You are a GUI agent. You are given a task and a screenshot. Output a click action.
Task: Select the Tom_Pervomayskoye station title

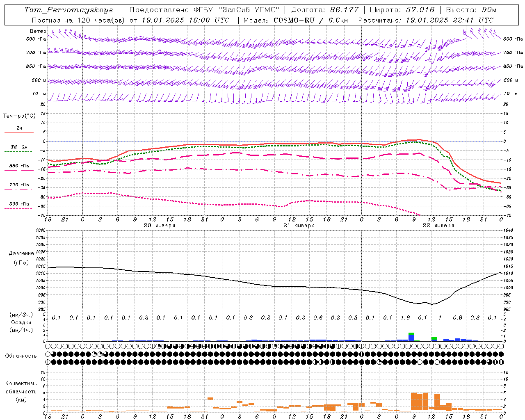coord(68,10)
